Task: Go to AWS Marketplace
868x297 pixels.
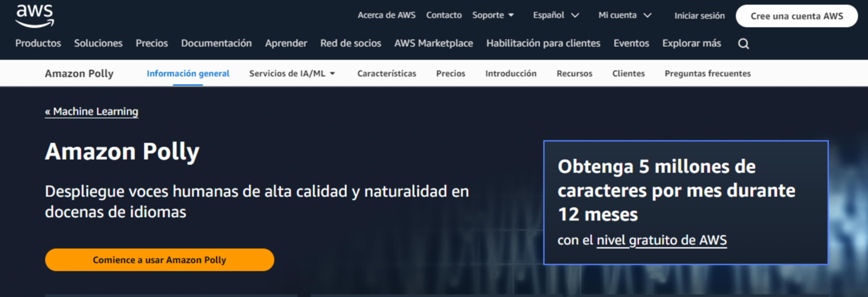Action: [x=434, y=43]
